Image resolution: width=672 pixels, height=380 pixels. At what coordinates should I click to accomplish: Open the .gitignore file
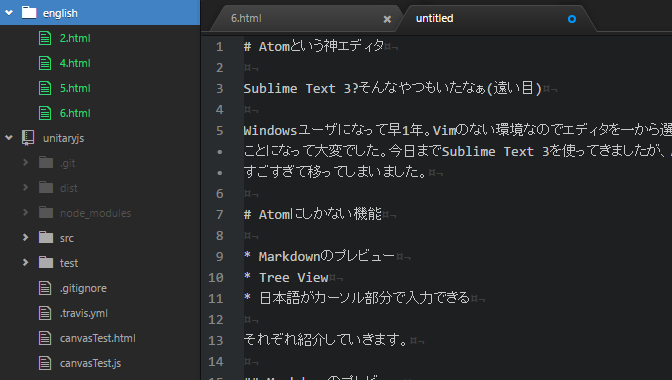pyautogui.click(x=83, y=288)
